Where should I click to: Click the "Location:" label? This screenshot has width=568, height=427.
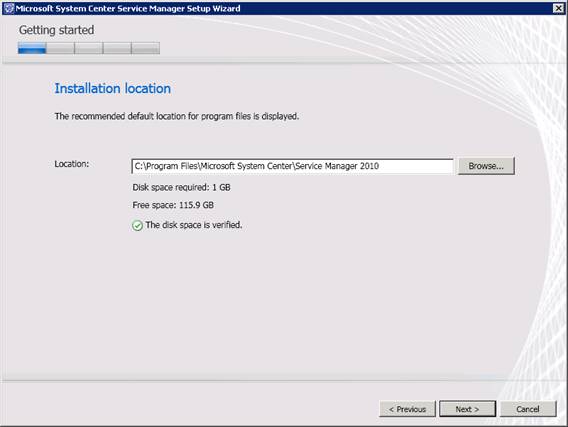(x=72, y=164)
